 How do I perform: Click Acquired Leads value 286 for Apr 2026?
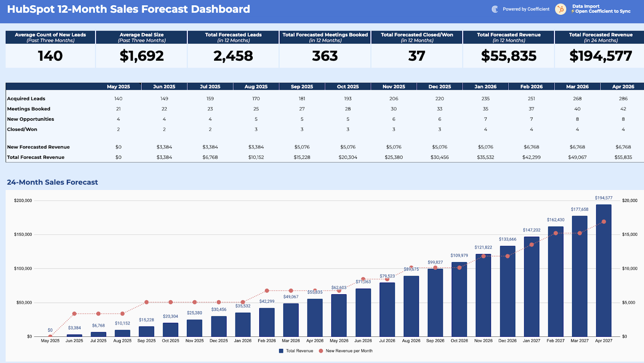pyautogui.click(x=623, y=99)
